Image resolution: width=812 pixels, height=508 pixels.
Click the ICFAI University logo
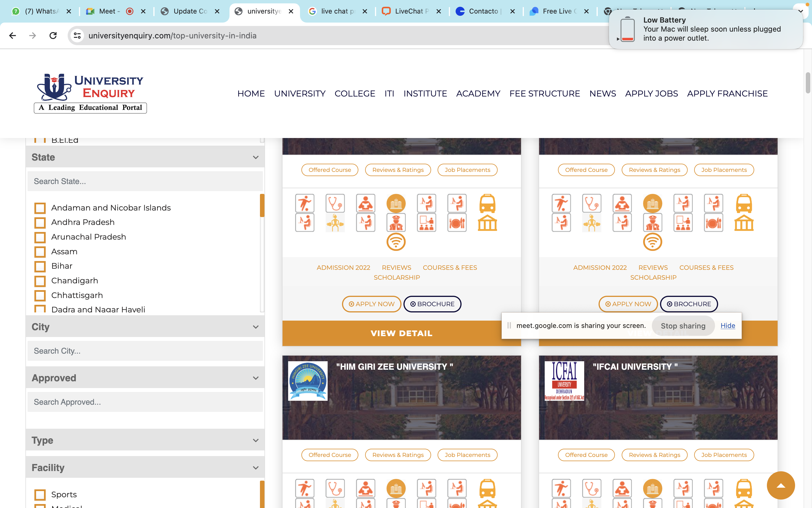(564, 381)
